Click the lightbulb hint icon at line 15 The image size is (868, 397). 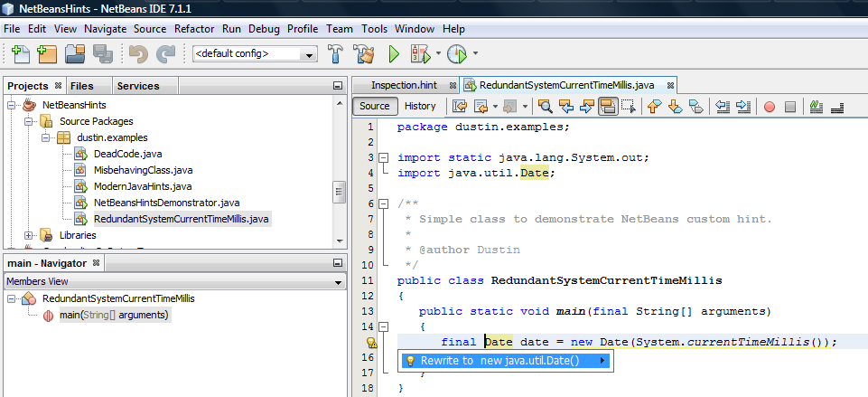tap(371, 343)
